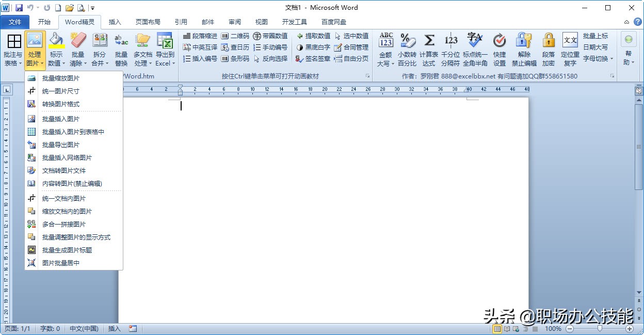Click the Save icon in quick access toolbar
This screenshot has height=335, width=644.
19,8
